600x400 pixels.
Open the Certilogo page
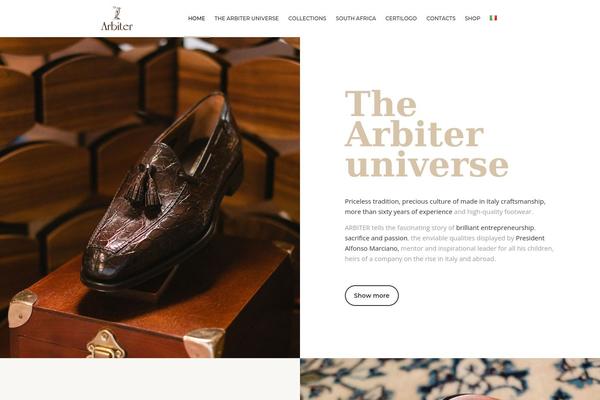click(x=401, y=18)
